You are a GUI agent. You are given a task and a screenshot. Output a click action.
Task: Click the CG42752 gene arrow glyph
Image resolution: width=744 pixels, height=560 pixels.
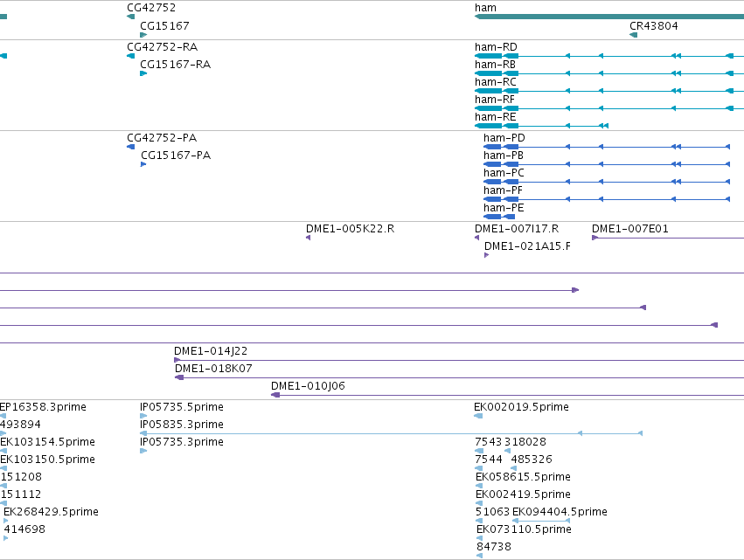point(130,17)
